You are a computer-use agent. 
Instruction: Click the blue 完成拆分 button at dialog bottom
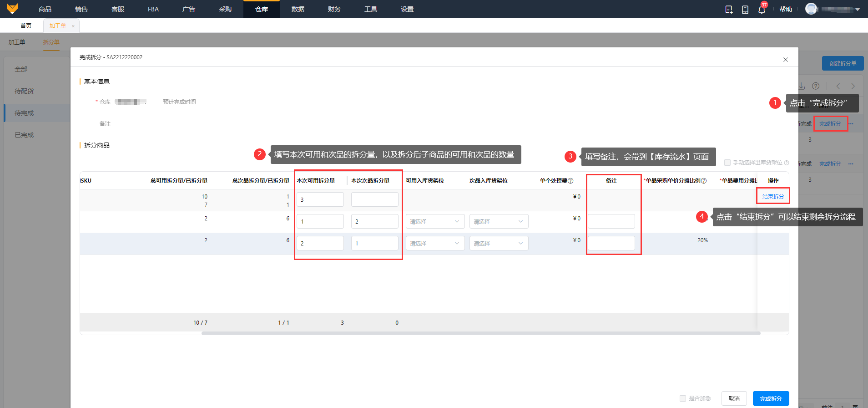pyautogui.click(x=771, y=398)
